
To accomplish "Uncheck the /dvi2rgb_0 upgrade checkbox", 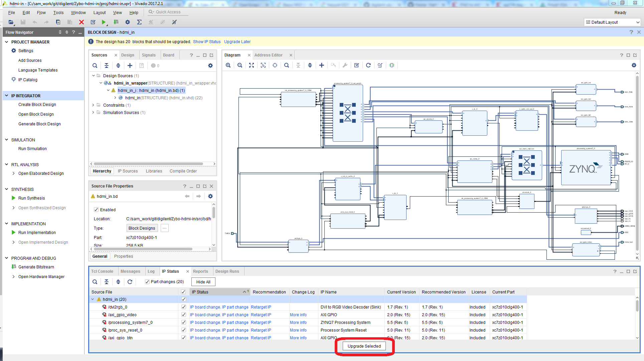I will click(183, 307).
